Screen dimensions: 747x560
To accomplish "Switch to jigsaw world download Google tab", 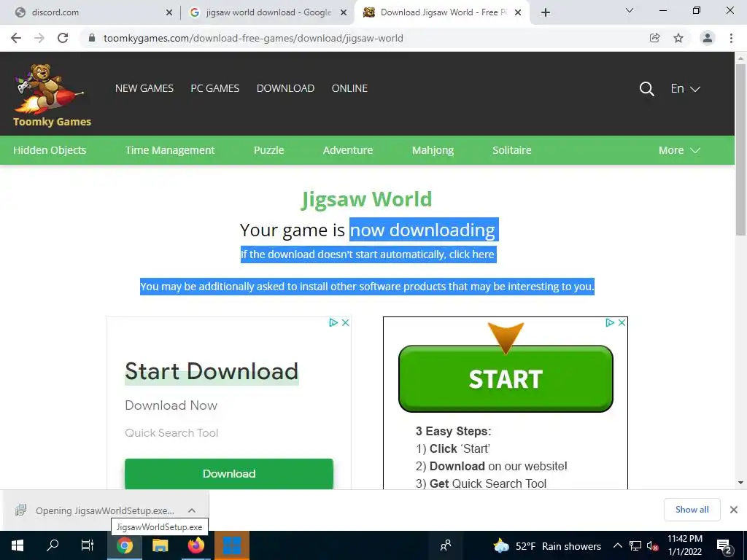I will pos(267,12).
